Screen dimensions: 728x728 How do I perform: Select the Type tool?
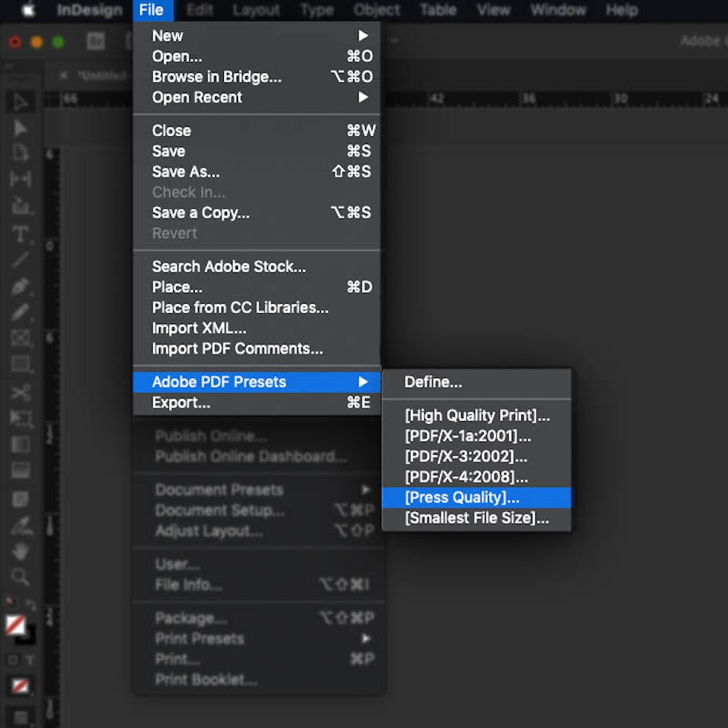coord(20,234)
